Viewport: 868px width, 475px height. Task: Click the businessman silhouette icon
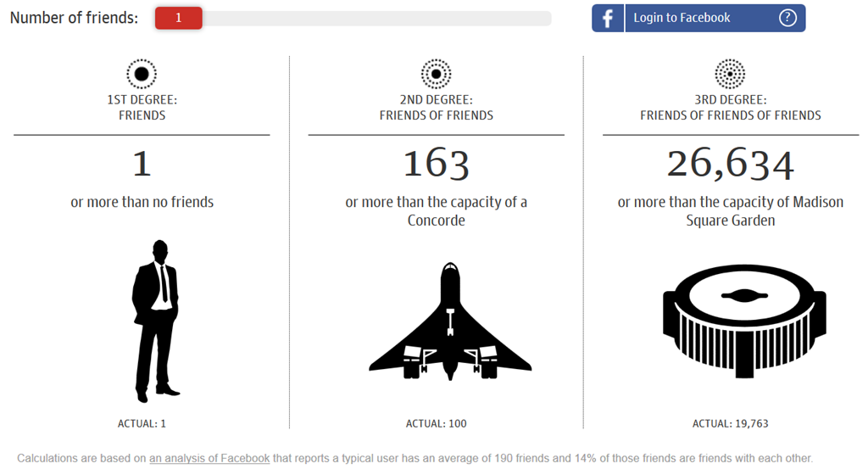(155, 321)
